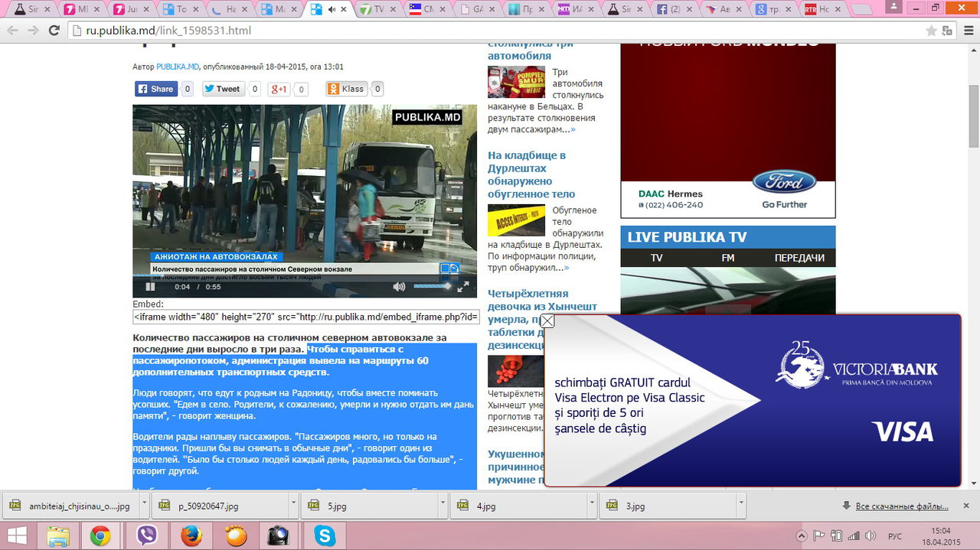
Task: Open File Explorer from taskbar
Action: (x=58, y=535)
